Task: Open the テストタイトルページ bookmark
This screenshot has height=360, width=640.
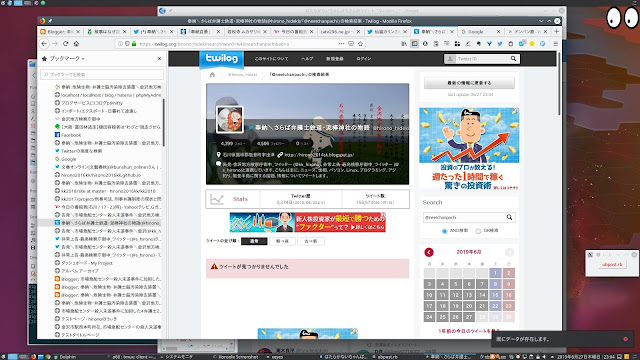Action: 80,335
